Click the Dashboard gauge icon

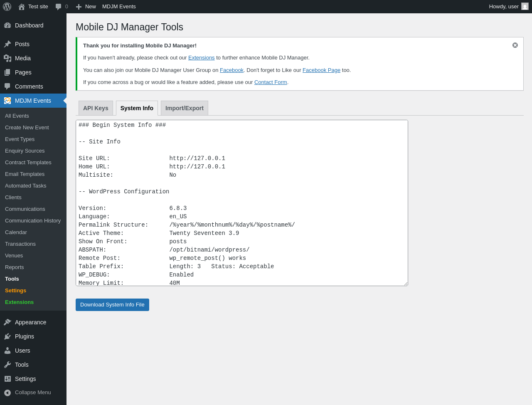(7, 25)
